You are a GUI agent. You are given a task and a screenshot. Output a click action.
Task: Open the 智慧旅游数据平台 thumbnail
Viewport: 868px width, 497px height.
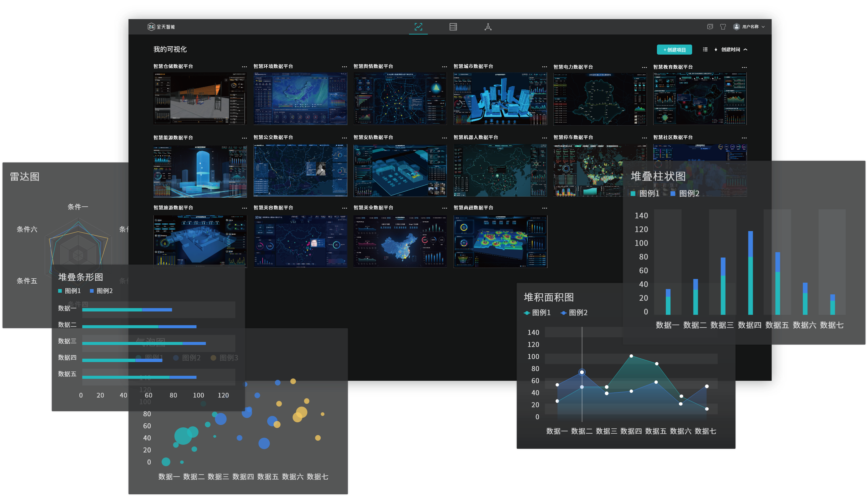200,241
